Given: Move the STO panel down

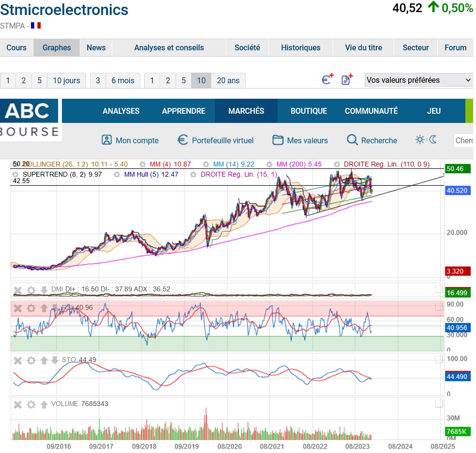Looking at the screenshot, I should point(55,360).
